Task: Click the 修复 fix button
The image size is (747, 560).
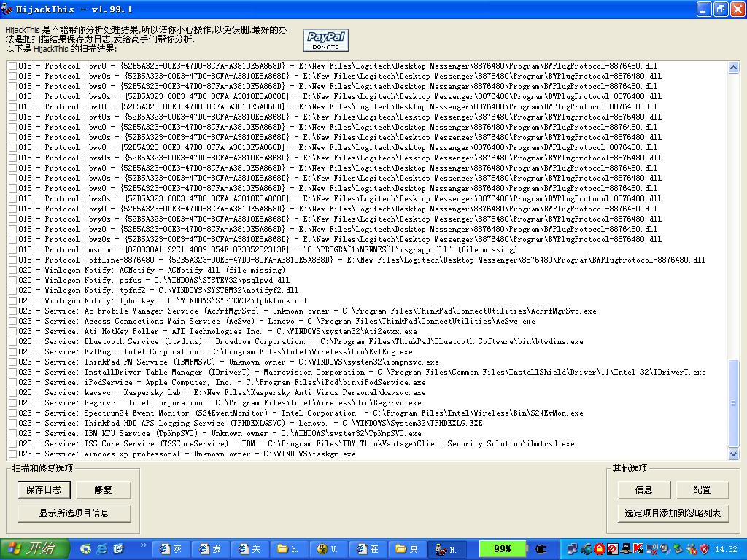Action: 103,489
